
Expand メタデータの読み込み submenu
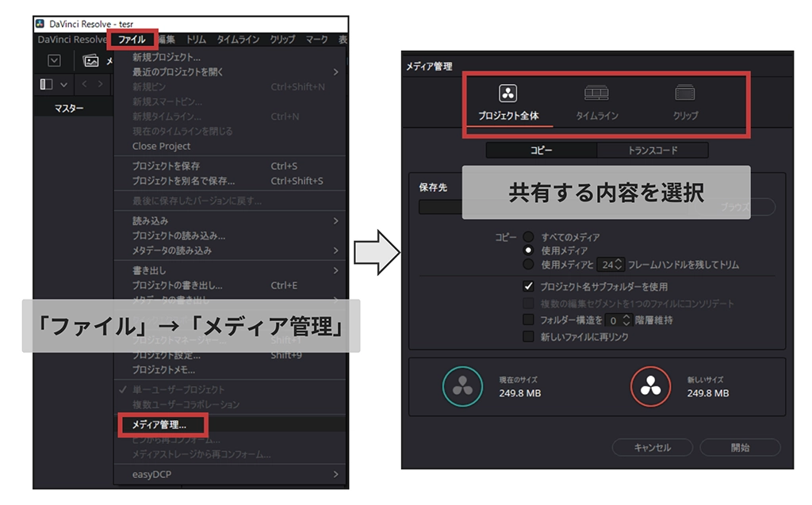(230, 251)
